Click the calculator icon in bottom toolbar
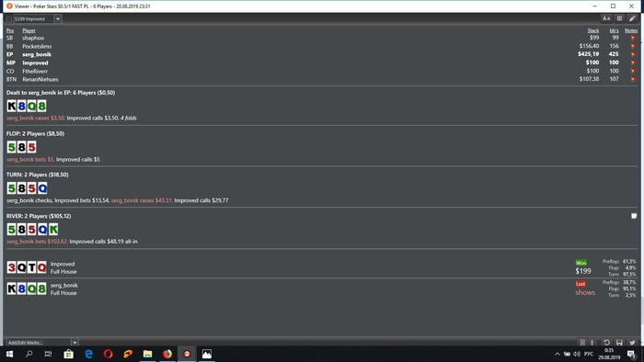 tap(582, 343)
